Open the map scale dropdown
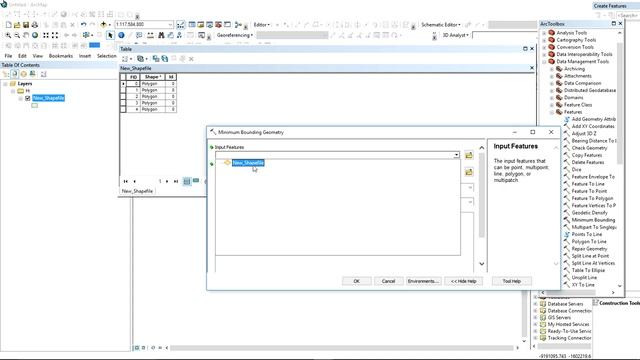640x360 pixels. point(170,25)
